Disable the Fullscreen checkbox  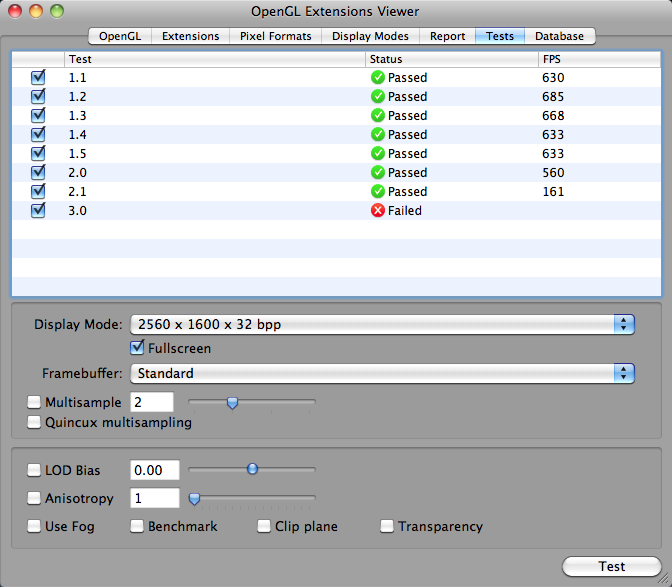[x=137, y=347]
